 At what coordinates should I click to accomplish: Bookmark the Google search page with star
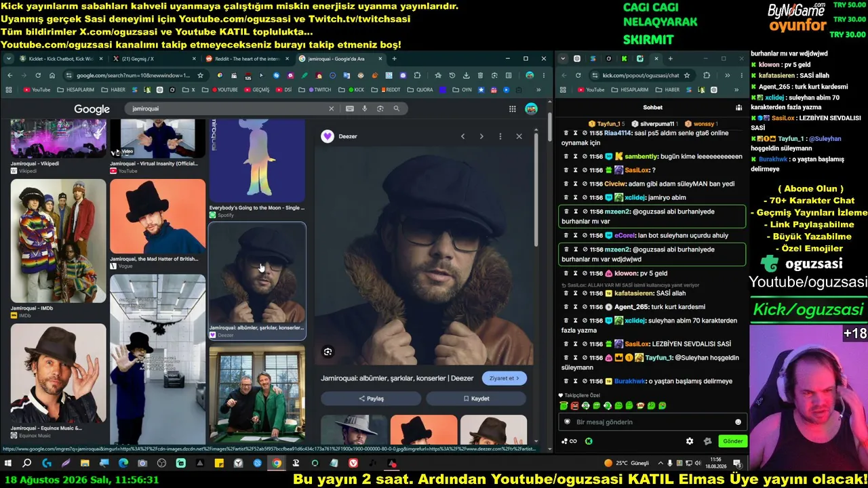click(x=201, y=75)
